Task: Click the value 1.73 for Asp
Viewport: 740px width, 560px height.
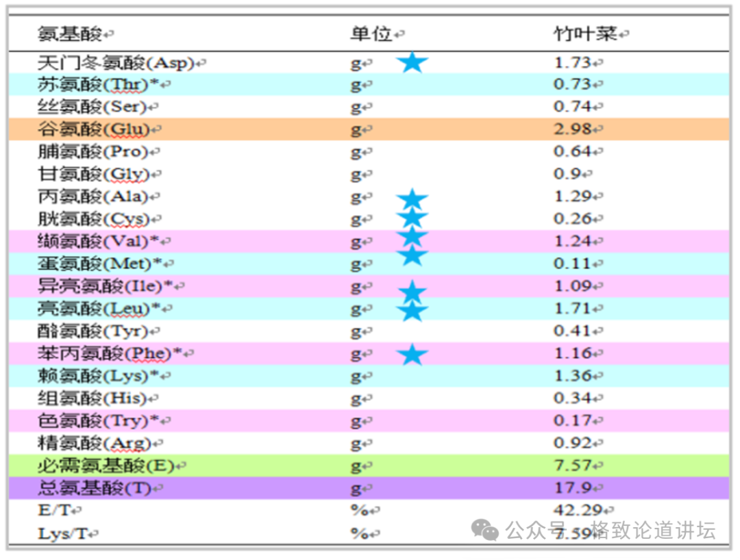Action: 572,62
